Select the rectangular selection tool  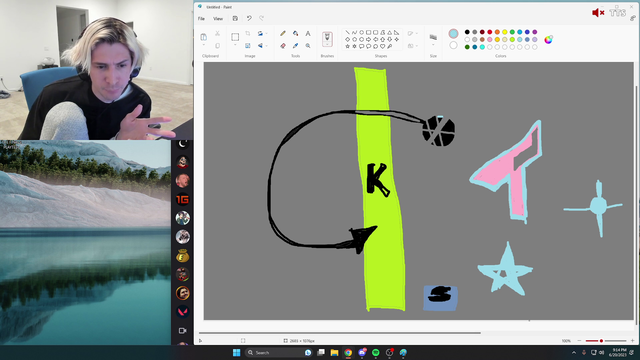click(235, 37)
